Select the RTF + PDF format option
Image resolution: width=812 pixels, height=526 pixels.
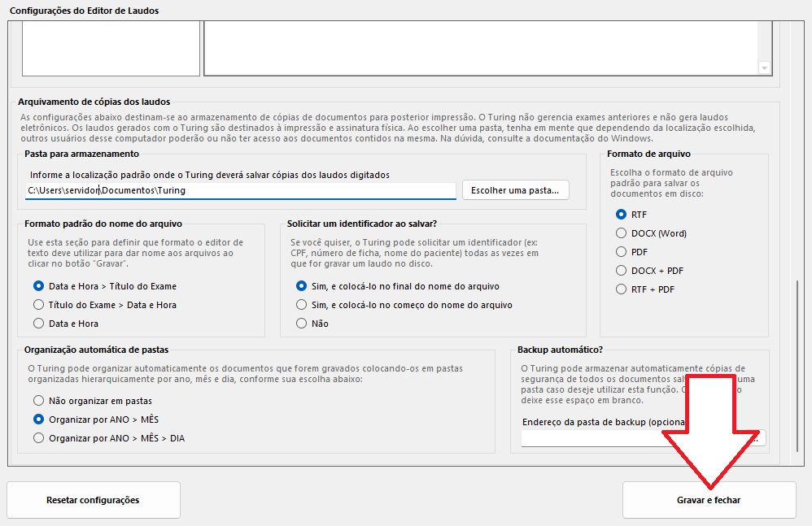pos(622,289)
